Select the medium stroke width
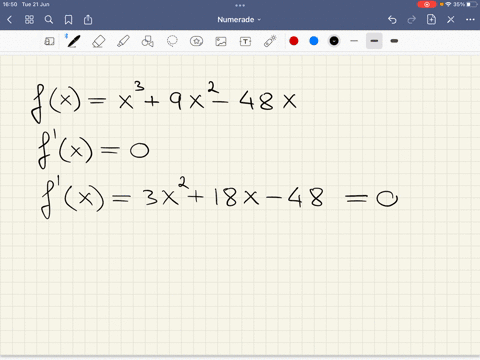Screen dimensions: 480x360 (x=374, y=41)
